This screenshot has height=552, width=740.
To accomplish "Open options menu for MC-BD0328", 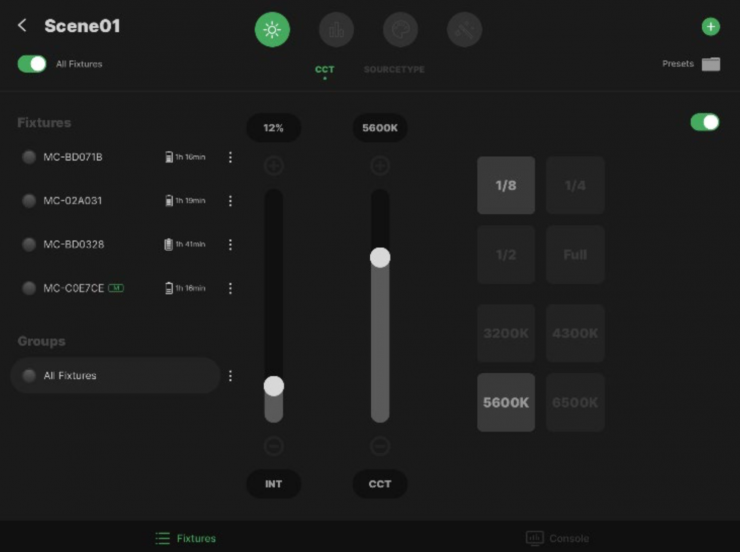I will [230, 245].
